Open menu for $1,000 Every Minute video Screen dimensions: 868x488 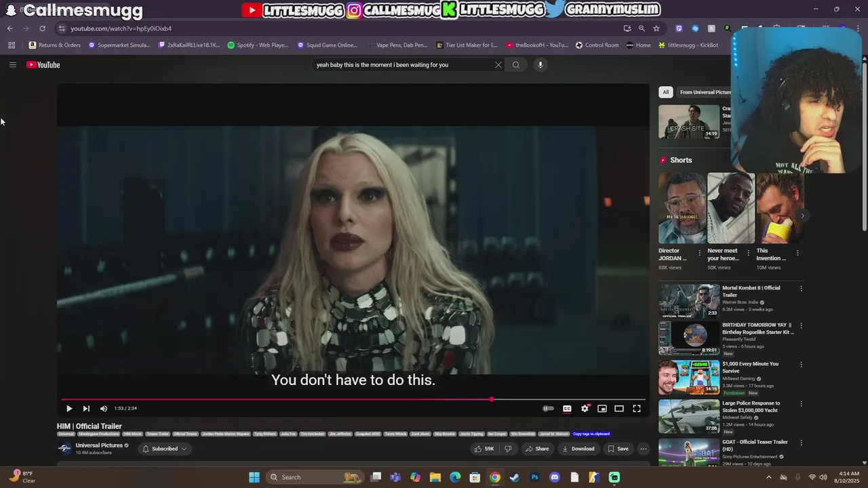(x=801, y=365)
